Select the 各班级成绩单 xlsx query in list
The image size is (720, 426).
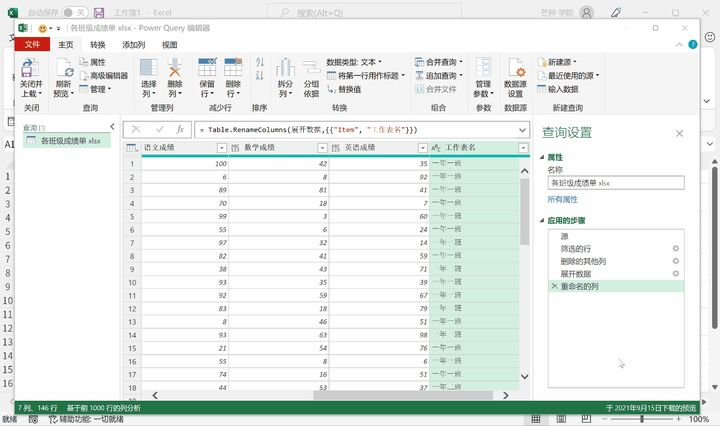(67, 140)
